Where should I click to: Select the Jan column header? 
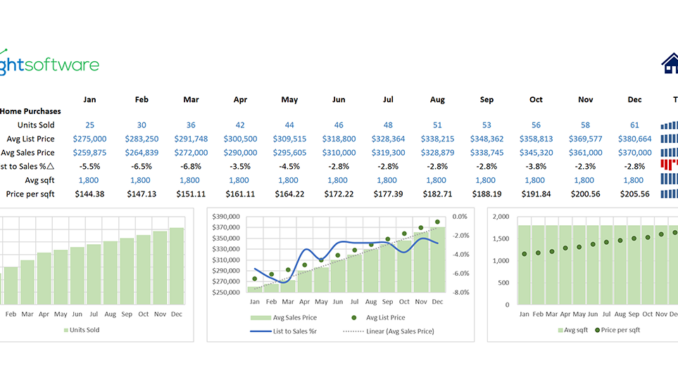[90, 99]
